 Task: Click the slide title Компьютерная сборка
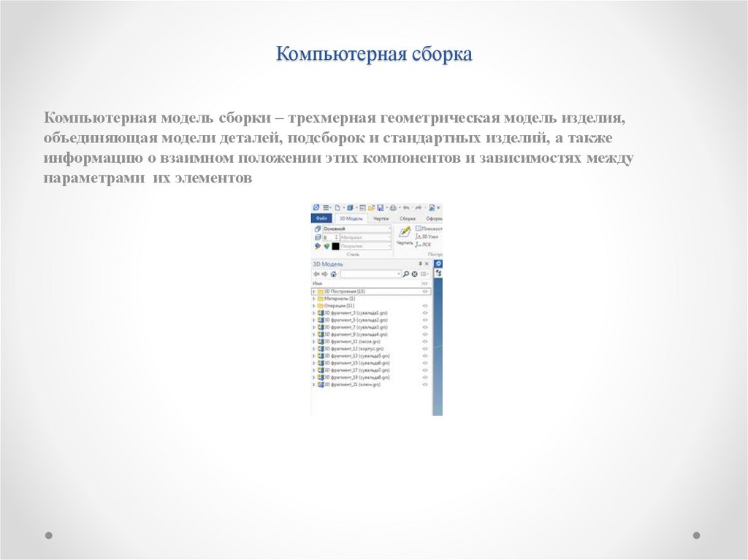tap(374, 54)
